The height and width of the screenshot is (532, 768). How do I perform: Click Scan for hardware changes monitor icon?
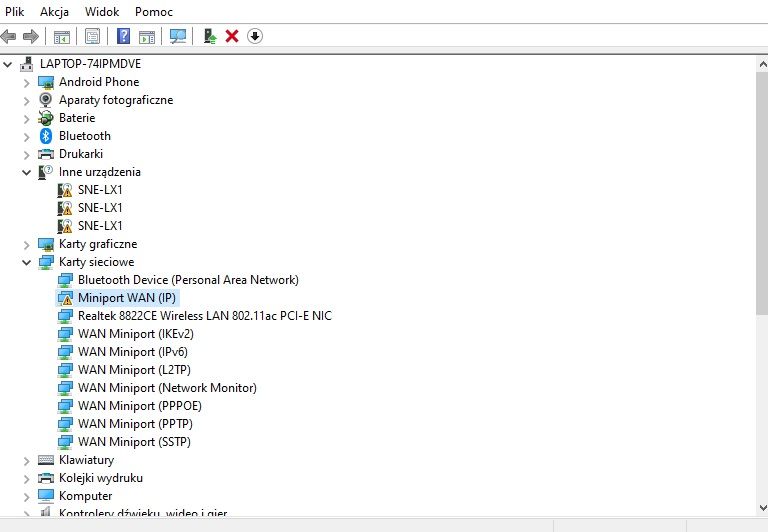[x=178, y=36]
